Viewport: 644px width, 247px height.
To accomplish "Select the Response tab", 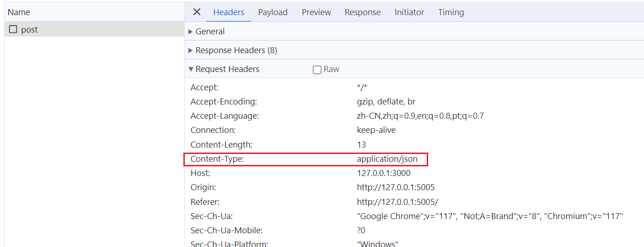I will click(x=362, y=12).
